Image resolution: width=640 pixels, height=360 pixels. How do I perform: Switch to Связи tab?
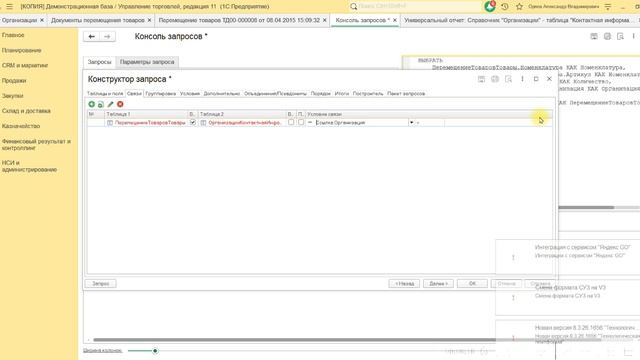(x=134, y=93)
